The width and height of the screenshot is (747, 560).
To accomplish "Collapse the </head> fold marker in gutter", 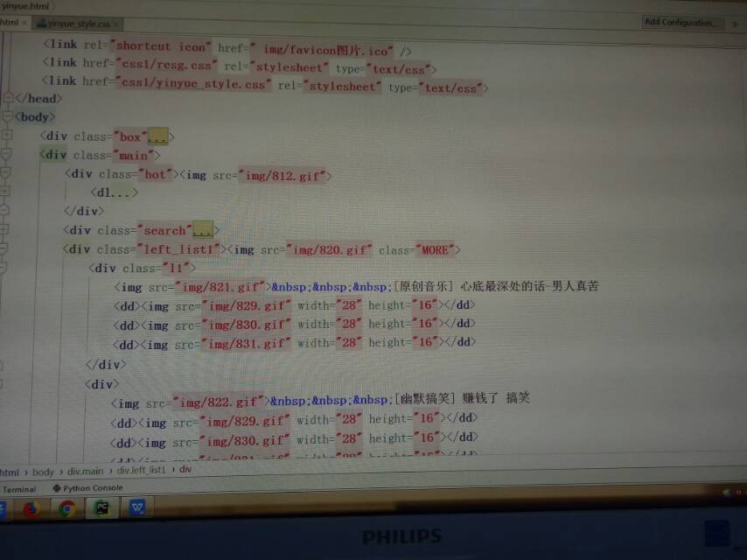I will pos(8,98).
